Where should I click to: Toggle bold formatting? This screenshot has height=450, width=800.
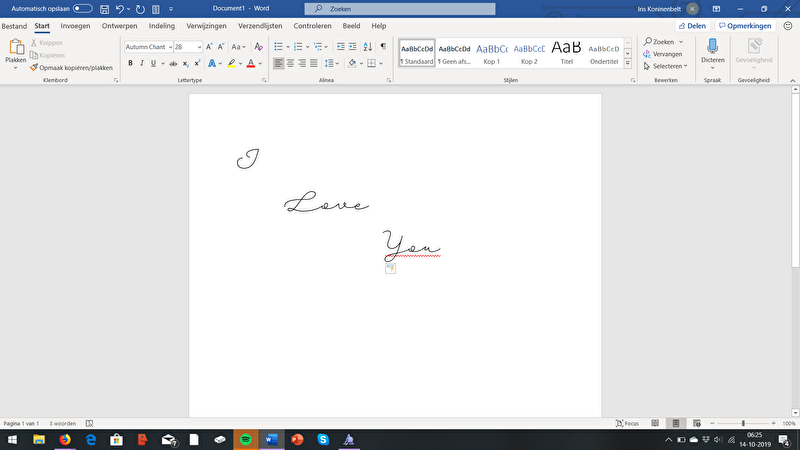(130, 63)
